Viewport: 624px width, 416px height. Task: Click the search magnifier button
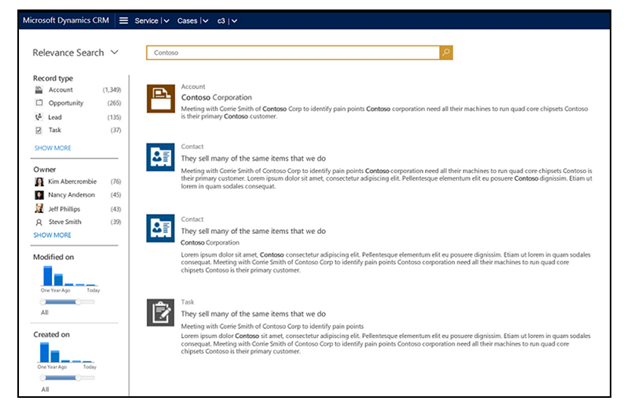click(446, 53)
